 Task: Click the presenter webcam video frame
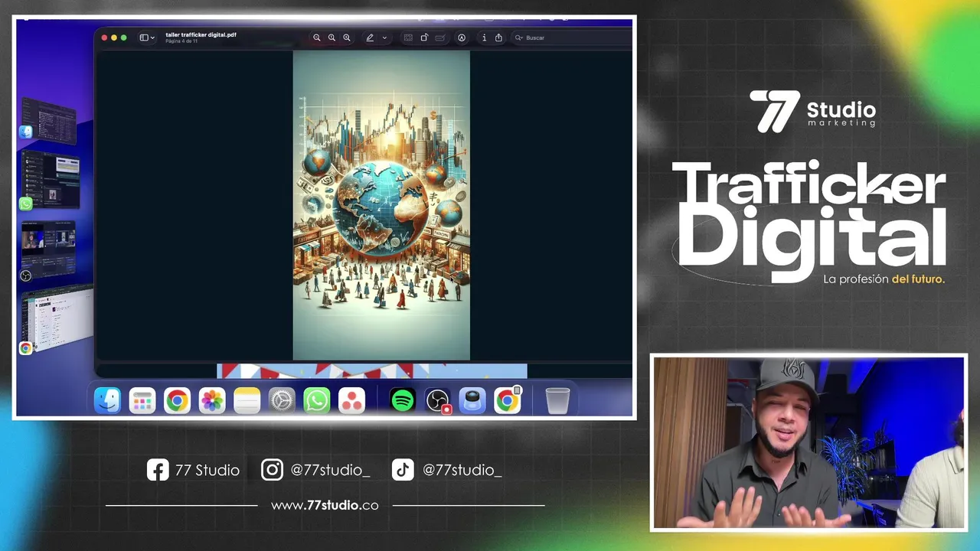pyautogui.click(x=808, y=442)
